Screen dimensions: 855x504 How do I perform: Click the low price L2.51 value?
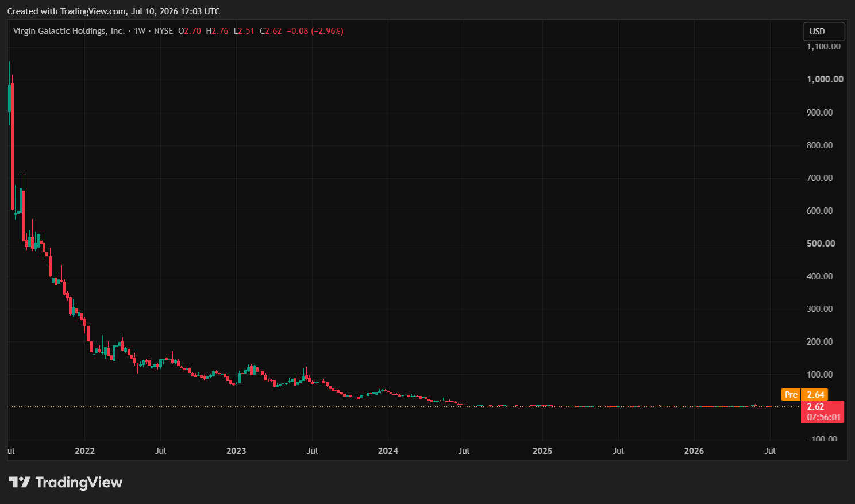[244, 31]
